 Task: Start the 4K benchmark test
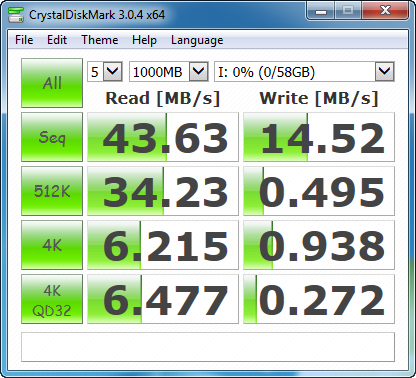click(52, 245)
